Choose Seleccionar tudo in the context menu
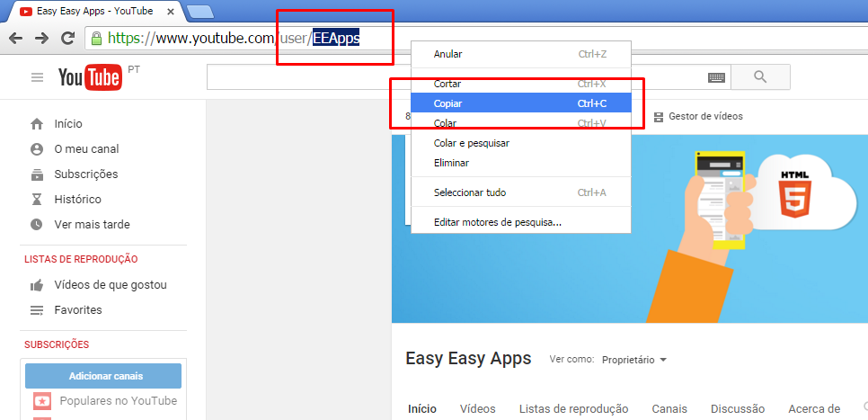 pos(520,192)
